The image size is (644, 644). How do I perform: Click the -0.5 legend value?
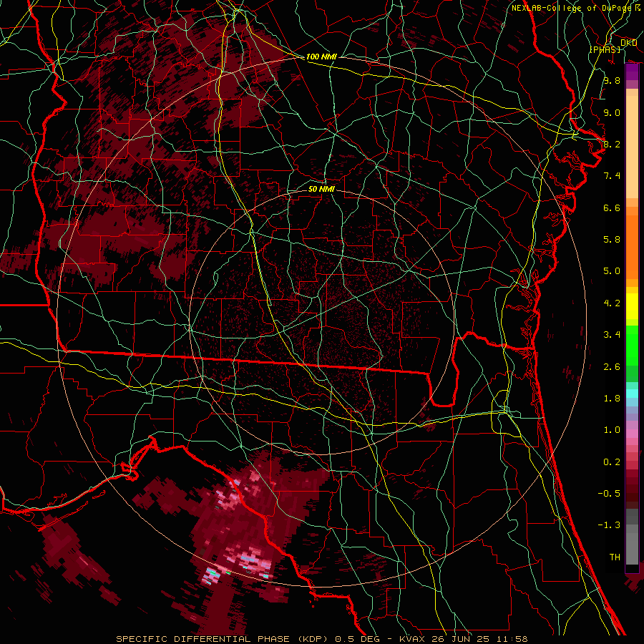[609, 494]
